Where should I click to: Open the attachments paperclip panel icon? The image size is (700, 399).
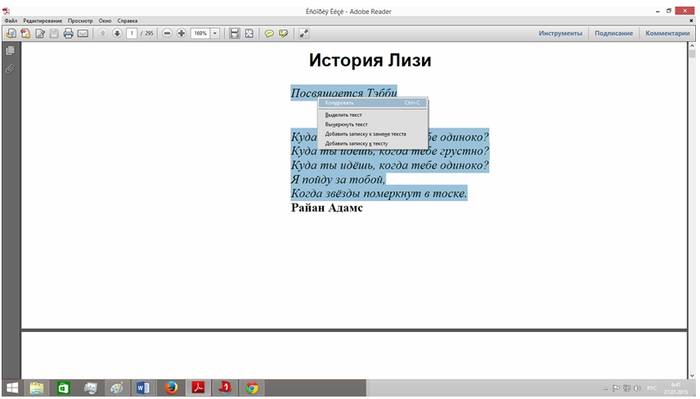[10, 69]
